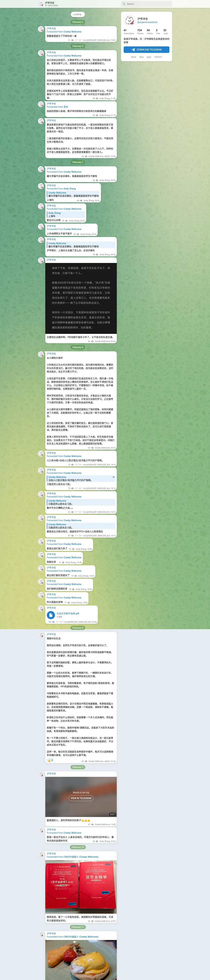Click the 沪爷冲击 channel title in top header

[50, 2]
